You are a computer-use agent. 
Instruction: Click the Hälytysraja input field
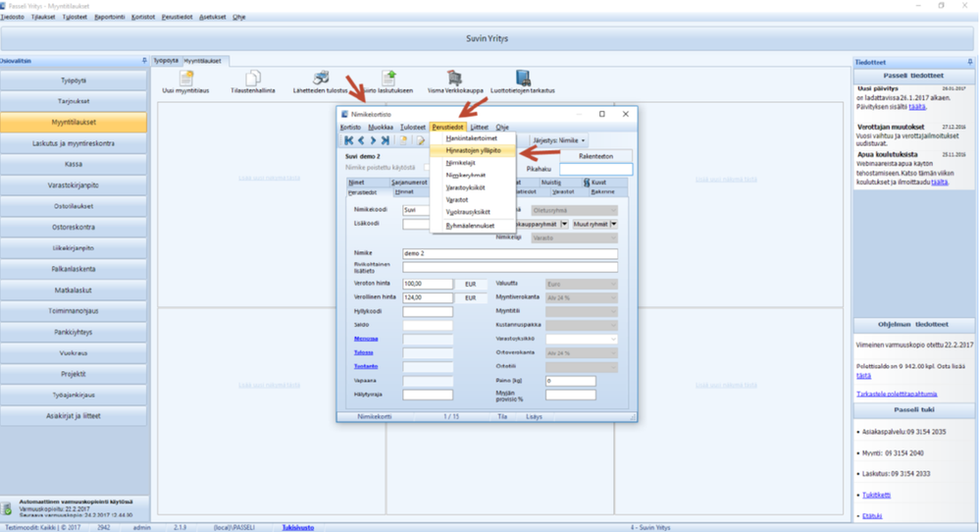click(x=428, y=395)
